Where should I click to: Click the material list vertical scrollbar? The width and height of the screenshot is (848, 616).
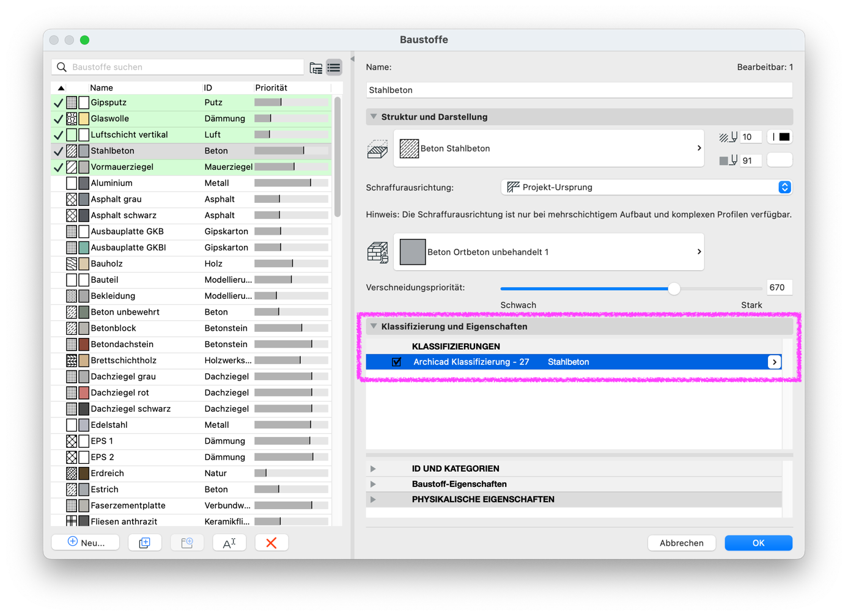337,157
